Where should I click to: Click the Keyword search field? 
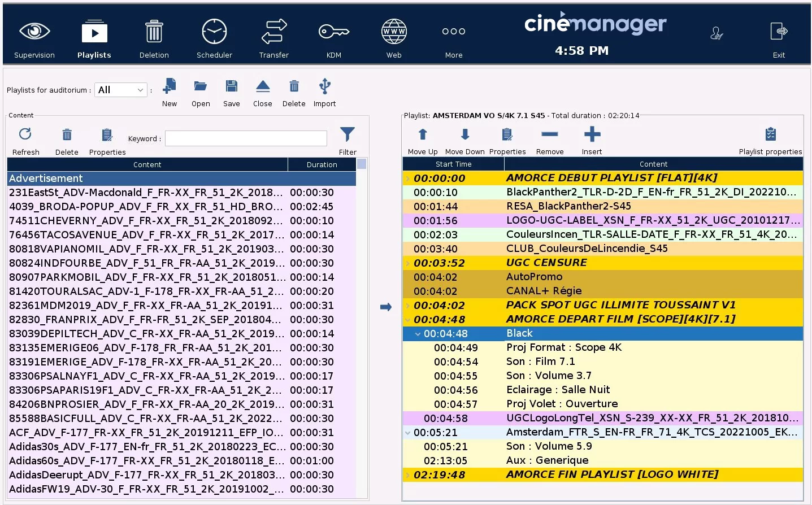point(246,138)
